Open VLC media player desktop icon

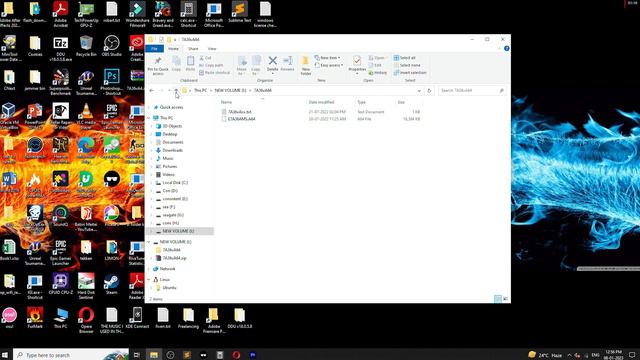[86, 116]
